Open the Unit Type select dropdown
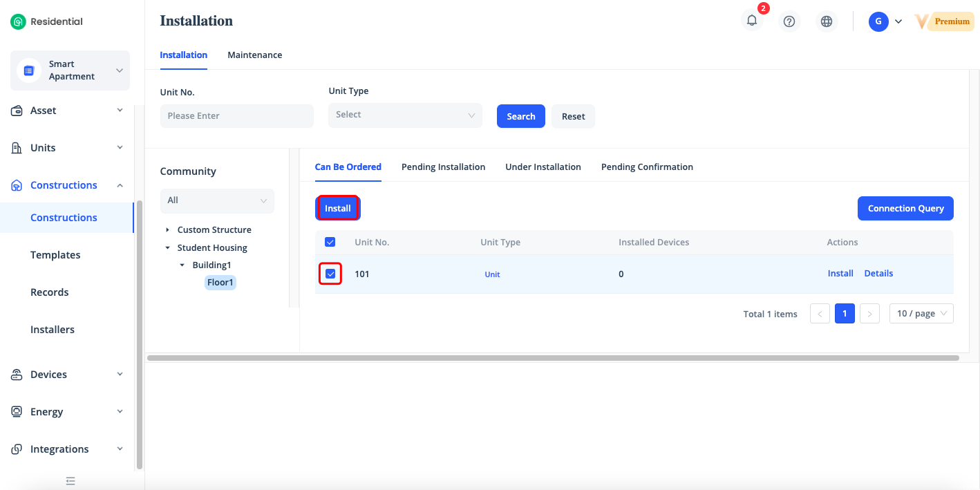The height and width of the screenshot is (490, 980). [x=405, y=115]
